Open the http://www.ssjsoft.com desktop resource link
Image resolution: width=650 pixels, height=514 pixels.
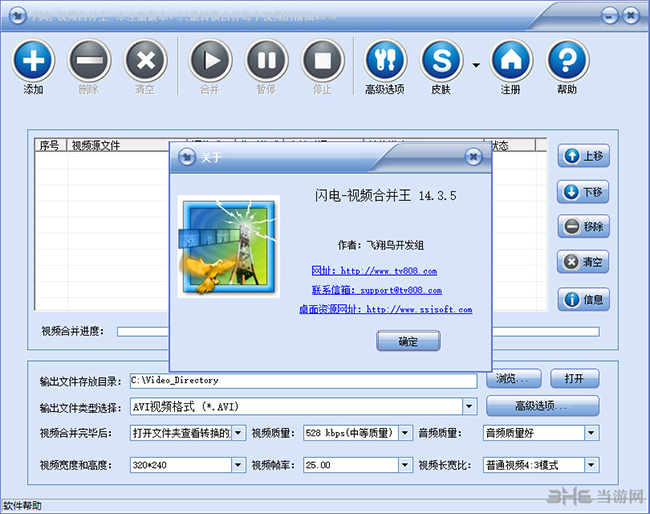[386, 309]
